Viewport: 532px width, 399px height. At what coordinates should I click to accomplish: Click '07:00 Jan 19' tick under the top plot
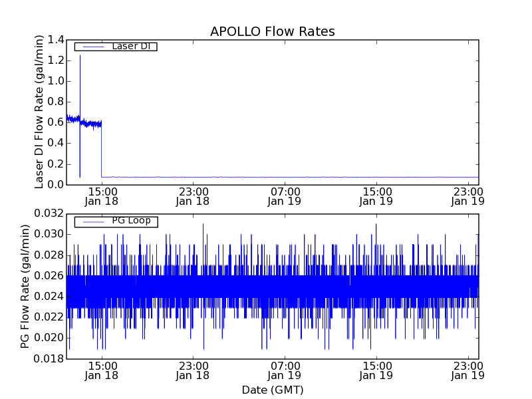pyautogui.click(x=285, y=196)
